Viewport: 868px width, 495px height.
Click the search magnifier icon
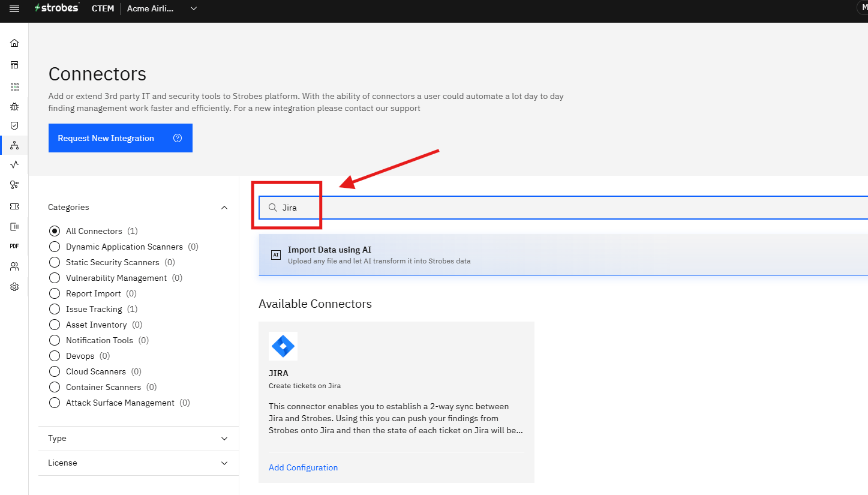(x=272, y=208)
